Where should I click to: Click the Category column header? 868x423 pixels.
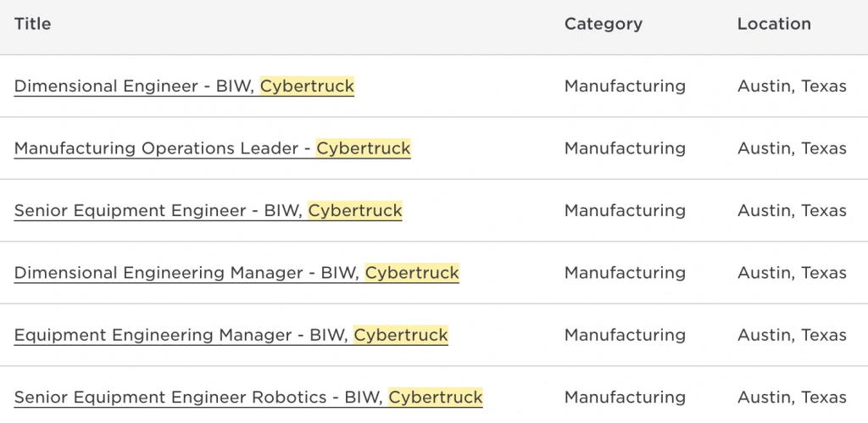pyautogui.click(x=603, y=25)
